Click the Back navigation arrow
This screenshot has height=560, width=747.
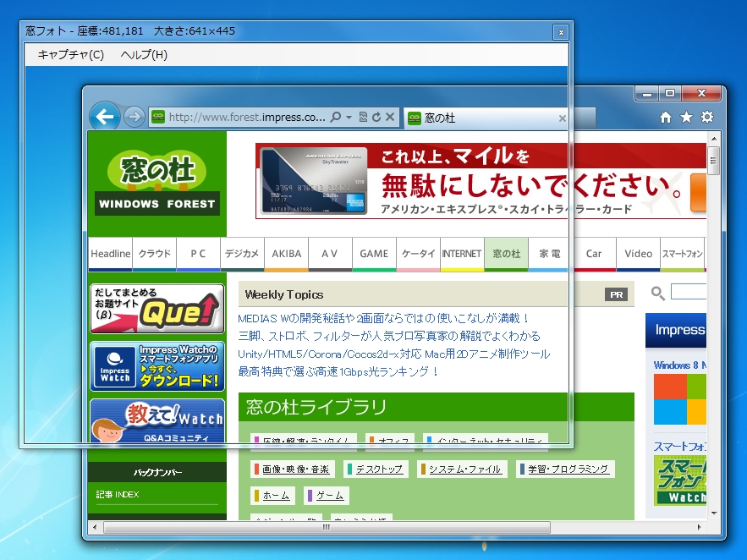[104, 117]
